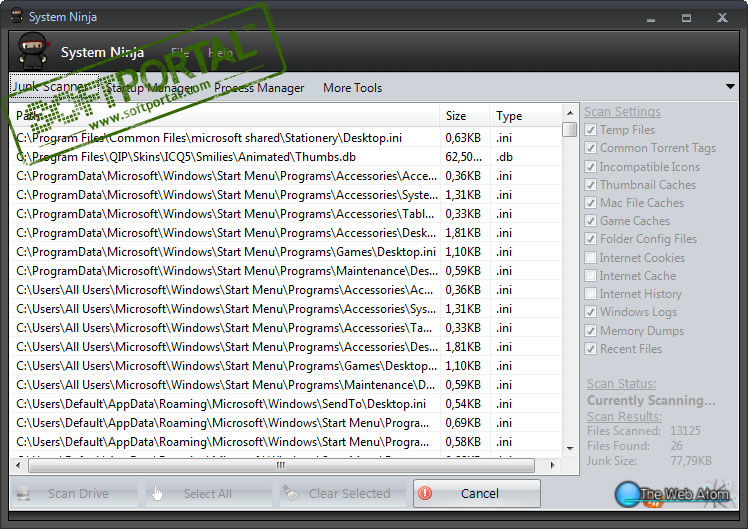This screenshot has width=748, height=529.
Task: Sort by the Size column header
Action: click(465, 115)
